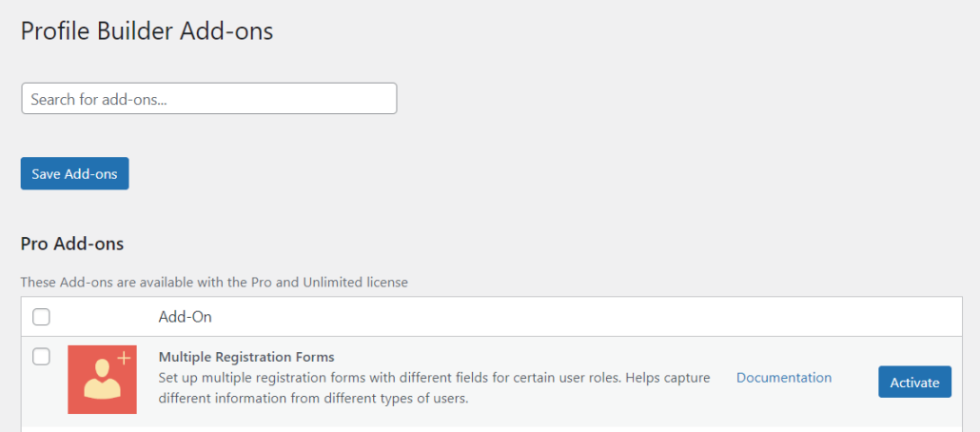The height and width of the screenshot is (432, 980).
Task: Select the Multiple Registration Forms title text
Action: coord(245,357)
